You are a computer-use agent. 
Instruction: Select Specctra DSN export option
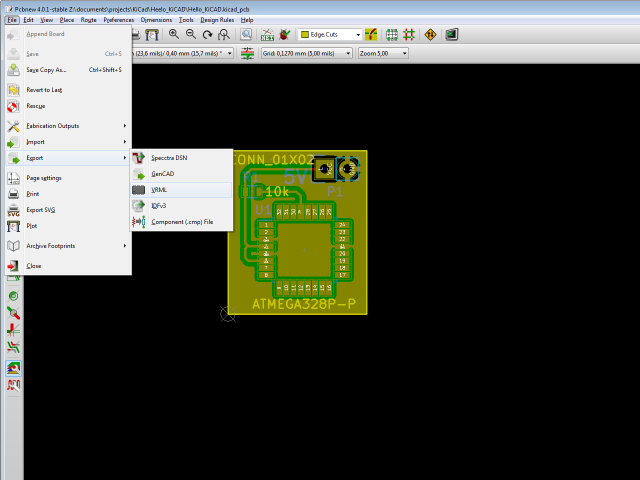pos(182,158)
